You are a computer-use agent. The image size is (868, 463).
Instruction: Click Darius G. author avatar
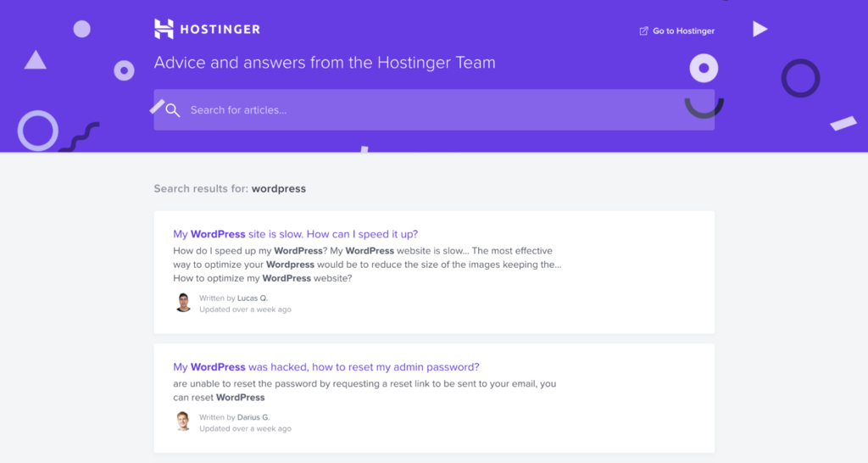point(183,421)
